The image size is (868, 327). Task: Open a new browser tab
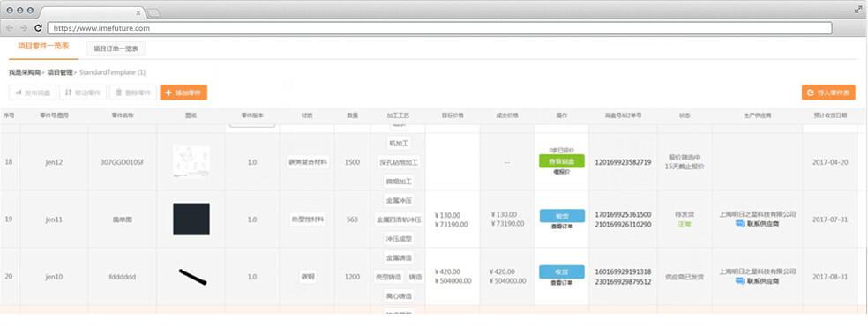tap(153, 12)
